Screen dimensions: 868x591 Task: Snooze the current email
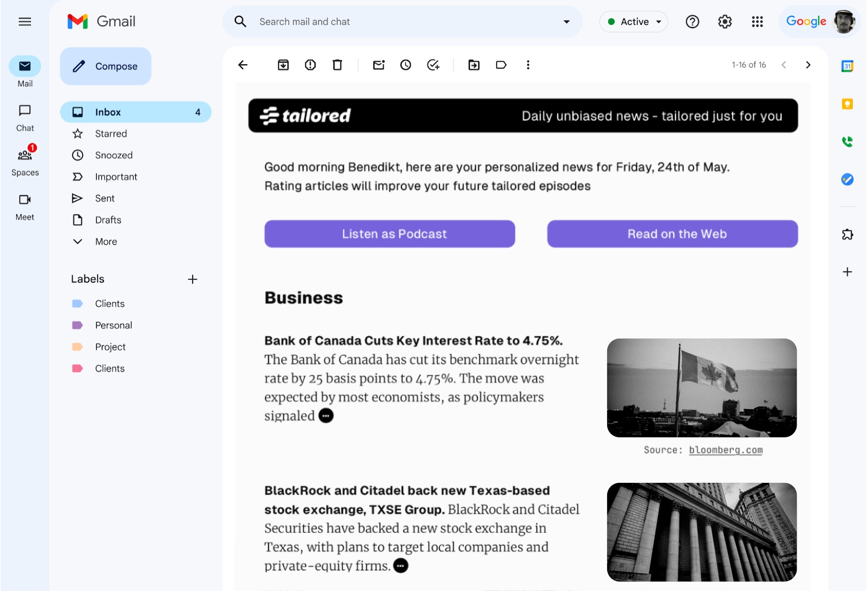pos(405,65)
